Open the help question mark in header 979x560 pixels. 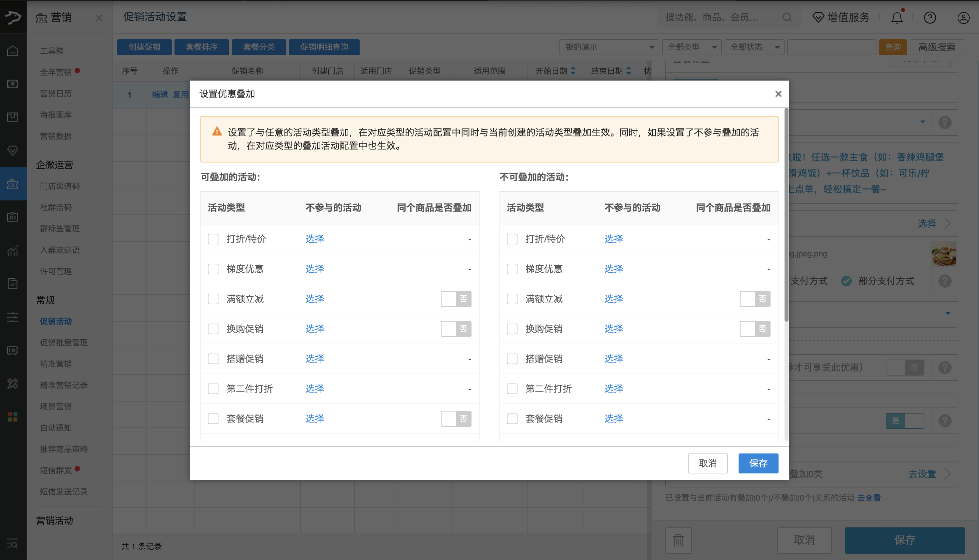tap(930, 17)
